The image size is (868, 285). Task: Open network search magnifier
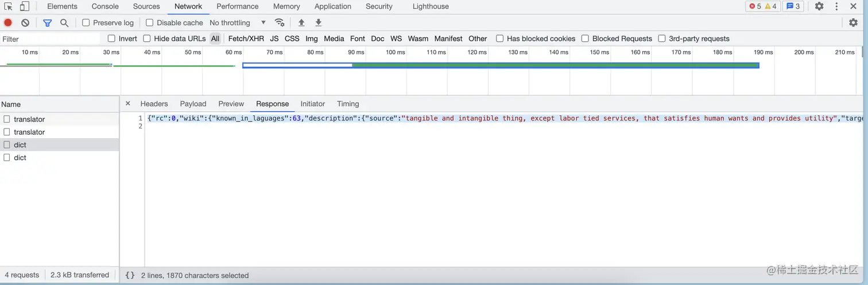pyautogui.click(x=64, y=22)
